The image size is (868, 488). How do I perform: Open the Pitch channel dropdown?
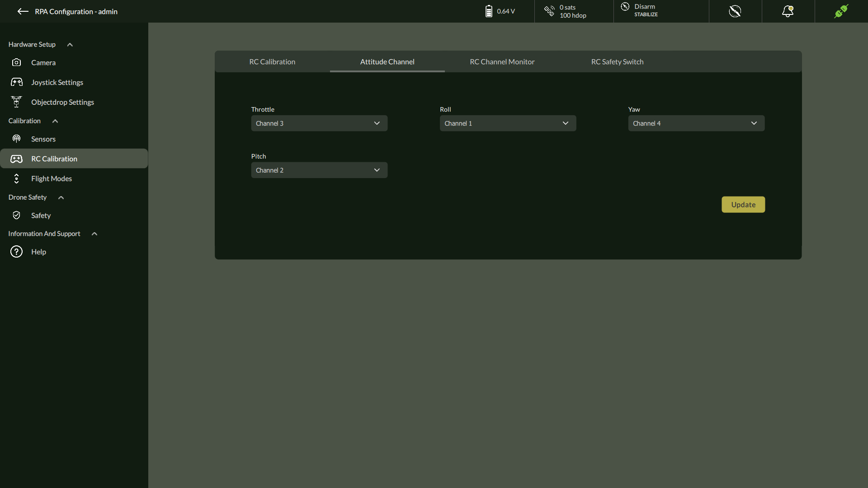pos(319,170)
